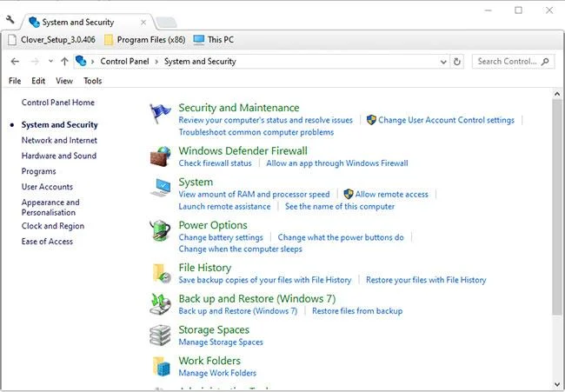This screenshot has width=565, height=392.
Task: Click File History folder icon
Action: 161,274
